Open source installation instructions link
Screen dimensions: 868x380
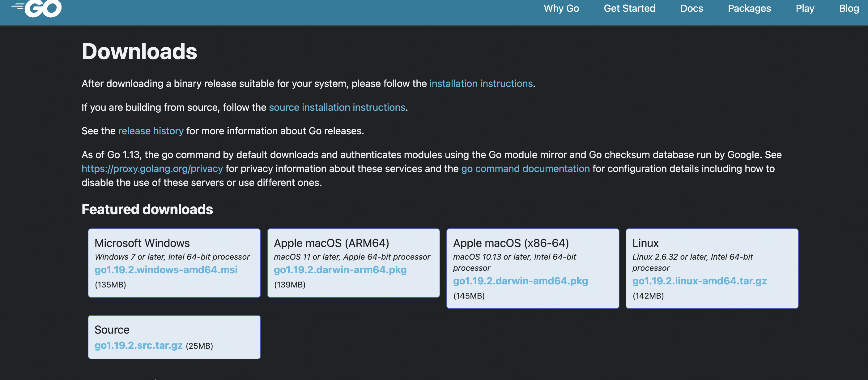pos(337,107)
